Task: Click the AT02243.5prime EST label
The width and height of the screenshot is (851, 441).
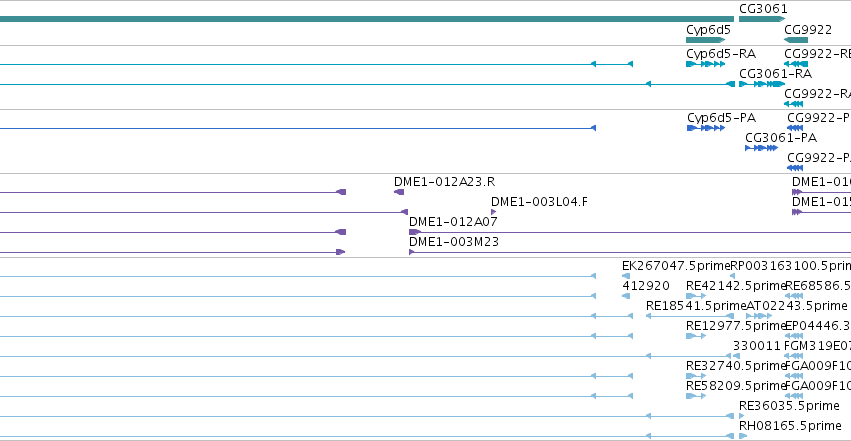Action: click(x=797, y=306)
